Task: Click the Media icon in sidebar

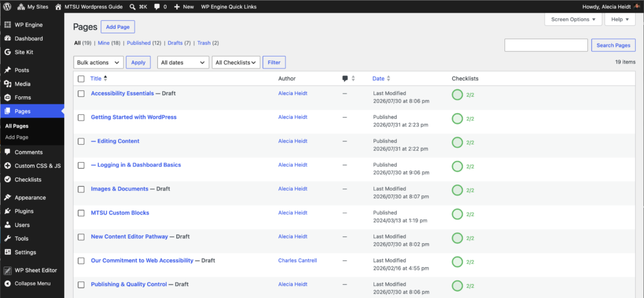Action: pos(8,84)
